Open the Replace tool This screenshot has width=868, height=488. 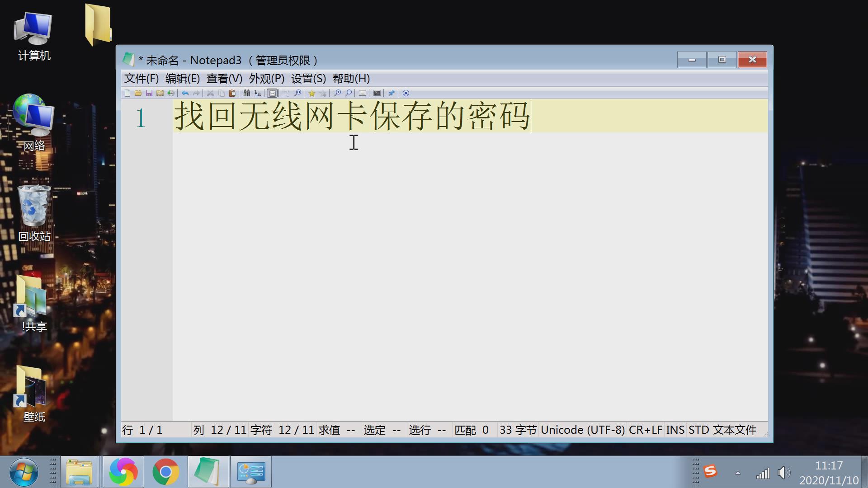coord(257,93)
